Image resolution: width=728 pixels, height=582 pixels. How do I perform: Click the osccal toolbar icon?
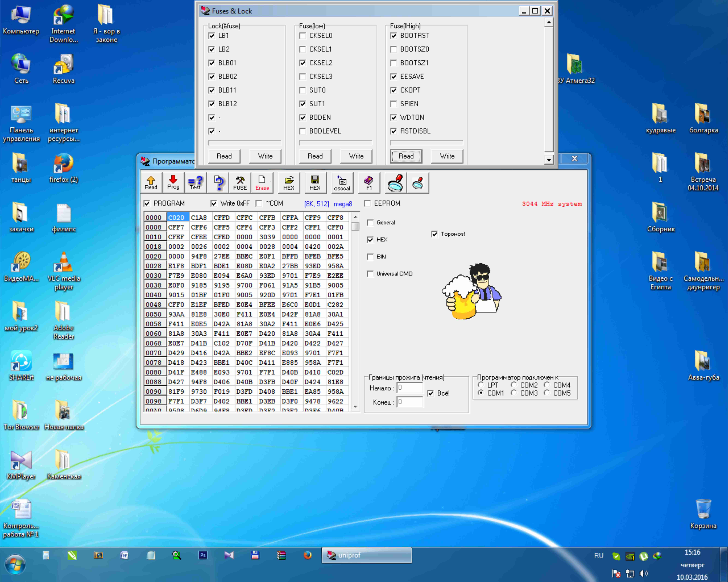coord(342,183)
